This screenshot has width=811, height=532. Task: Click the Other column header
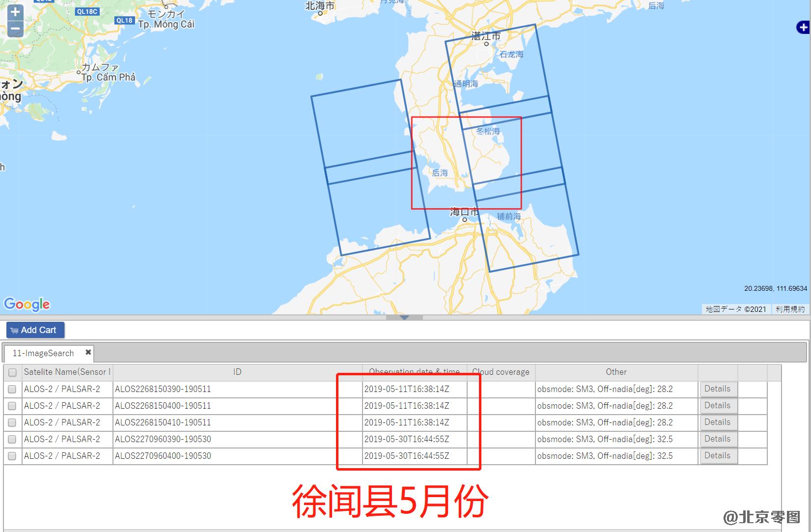[616, 372]
